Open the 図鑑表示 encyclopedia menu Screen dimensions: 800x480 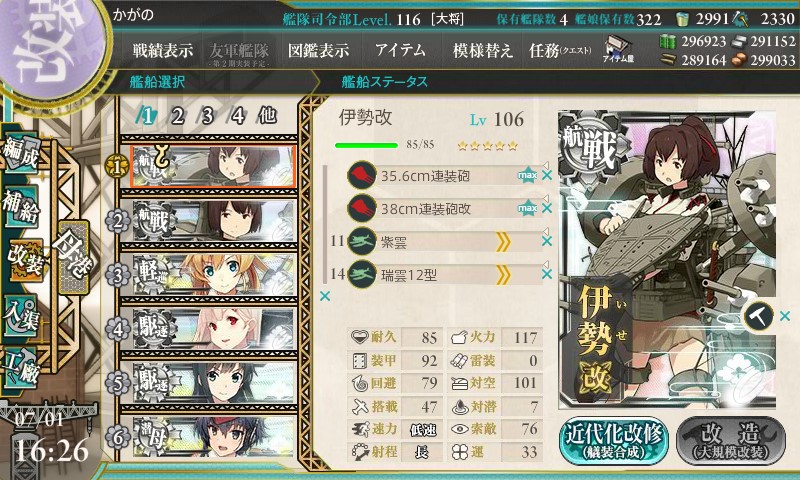318,50
